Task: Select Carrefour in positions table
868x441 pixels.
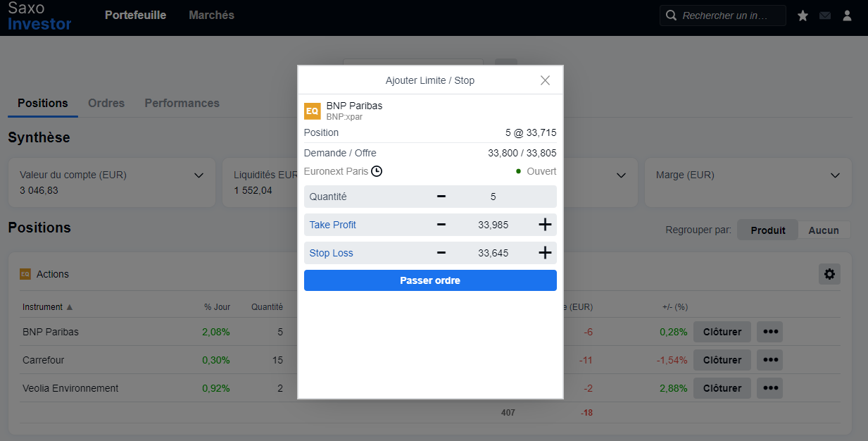Action: point(43,360)
